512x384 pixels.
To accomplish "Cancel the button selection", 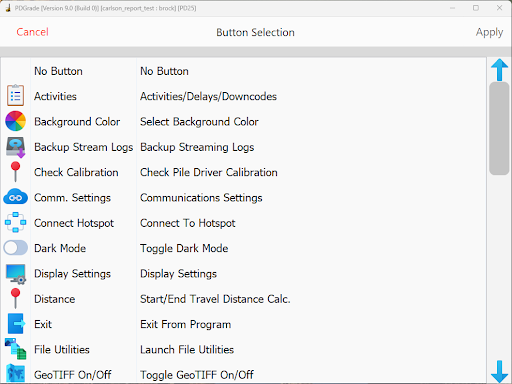I will click(32, 32).
